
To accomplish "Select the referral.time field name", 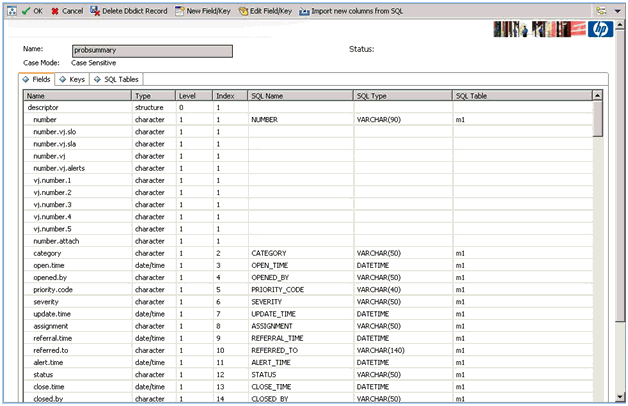I will point(52,338).
